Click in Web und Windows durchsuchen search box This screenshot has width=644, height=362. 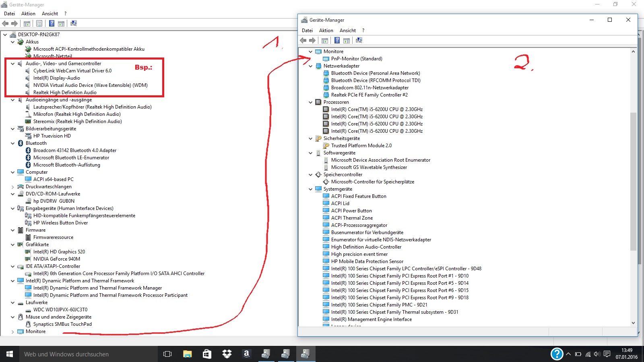pos(89,354)
